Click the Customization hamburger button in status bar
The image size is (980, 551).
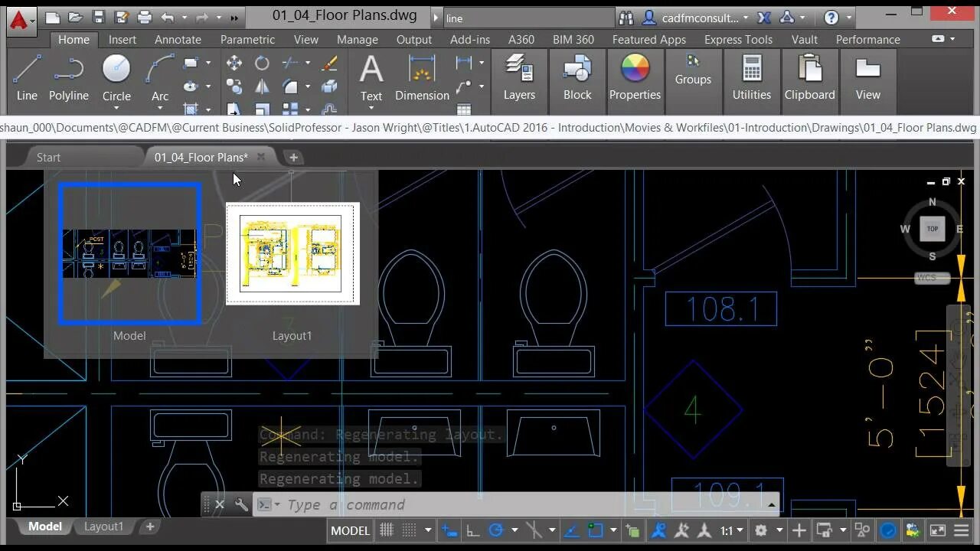click(x=961, y=530)
